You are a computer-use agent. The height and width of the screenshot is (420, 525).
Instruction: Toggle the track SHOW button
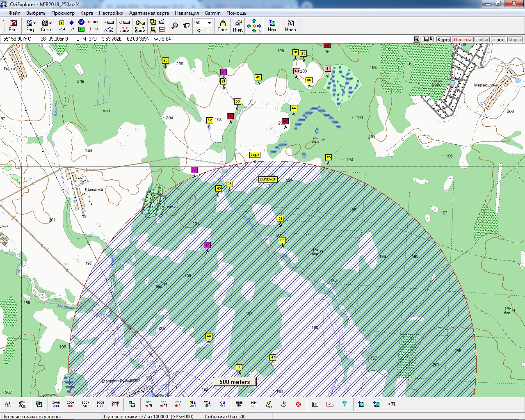[x=110, y=30]
